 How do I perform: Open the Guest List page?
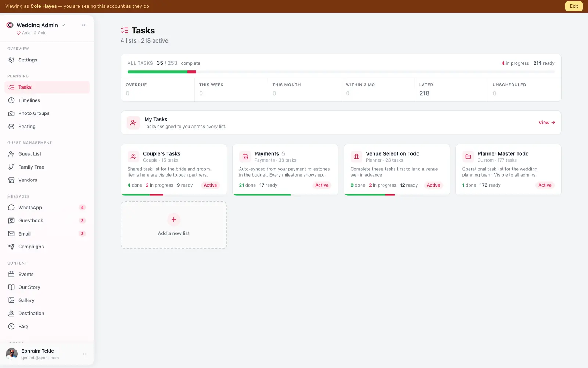(x=47, y=154)
